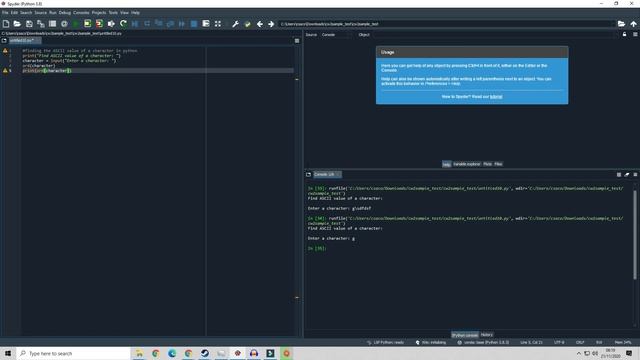This screenshot has width=640, height=360.
Task: Run current cell and advance
Action: point(99,24)
